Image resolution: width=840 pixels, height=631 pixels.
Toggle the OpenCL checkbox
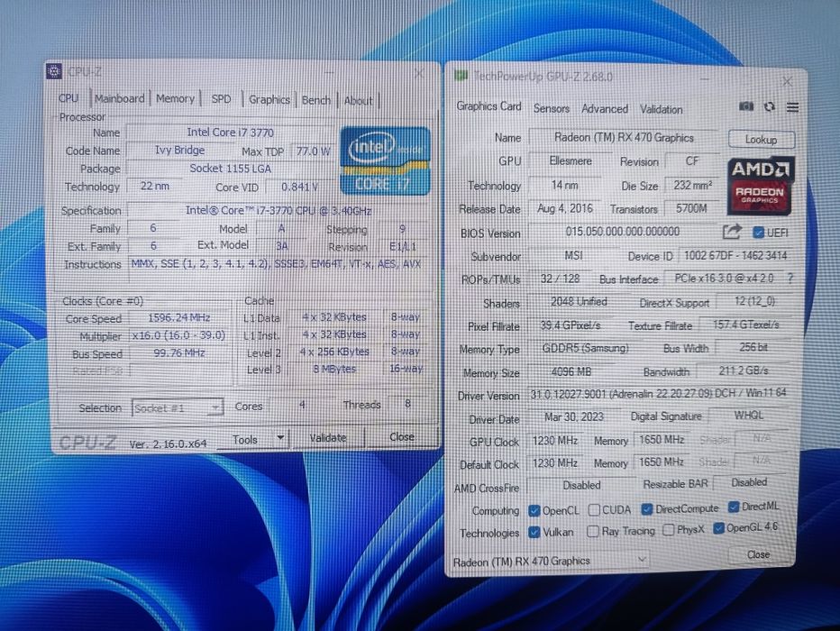534,510
